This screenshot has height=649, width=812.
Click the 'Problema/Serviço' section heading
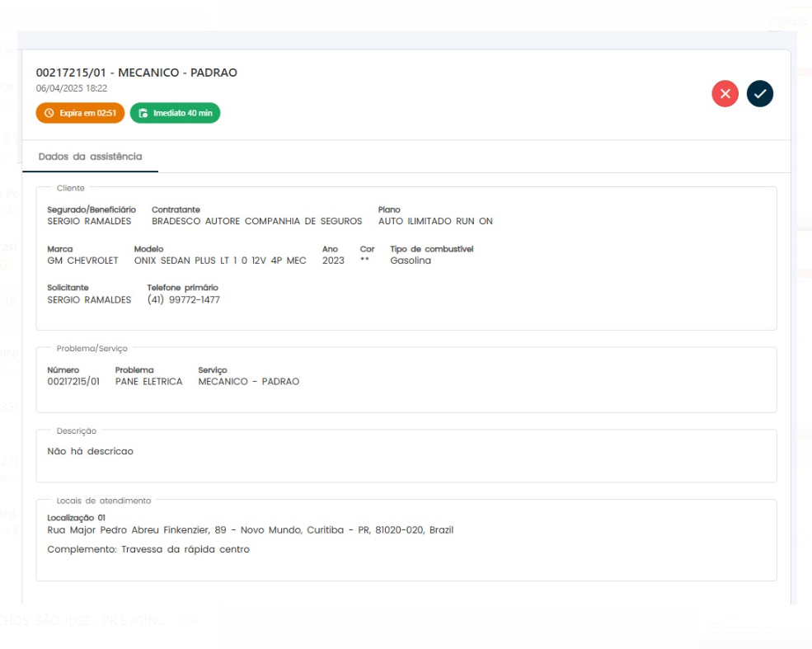click(x=92, y=349)
